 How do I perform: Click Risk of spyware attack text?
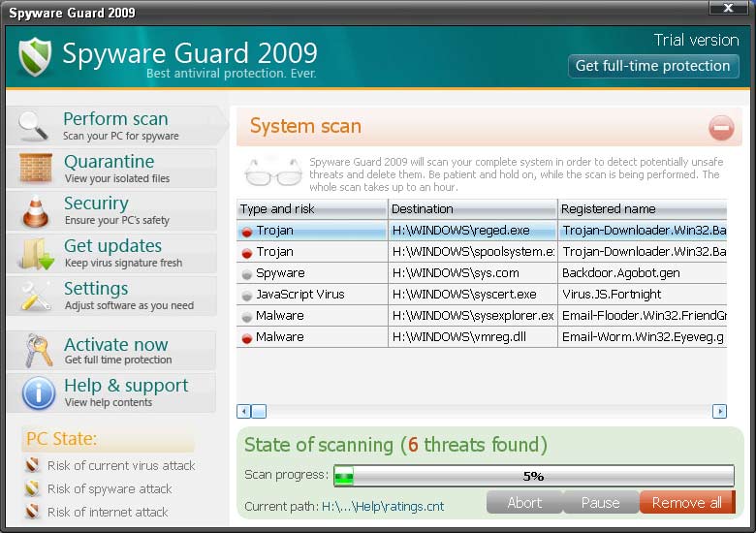pyautogui.click(x=110, y=488)
